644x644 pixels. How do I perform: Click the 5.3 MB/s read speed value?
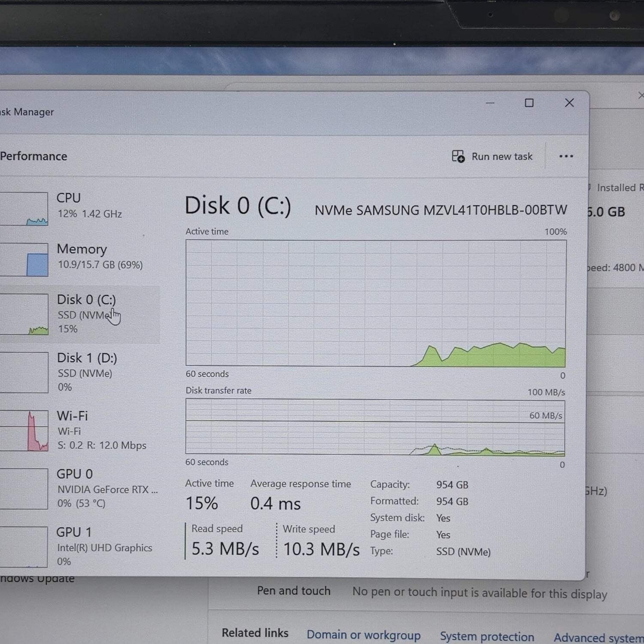(x=225, y=549)
